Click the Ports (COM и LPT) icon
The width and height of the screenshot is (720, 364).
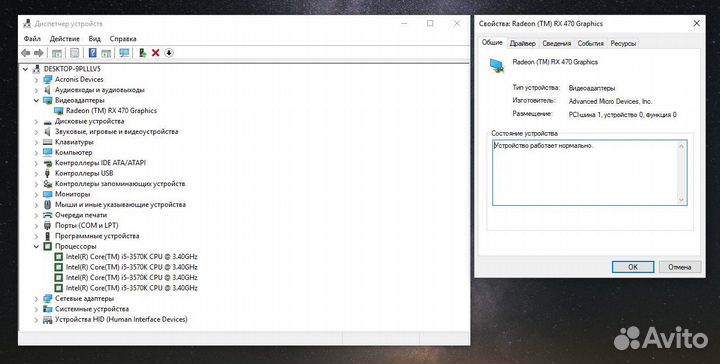[47, 225]
